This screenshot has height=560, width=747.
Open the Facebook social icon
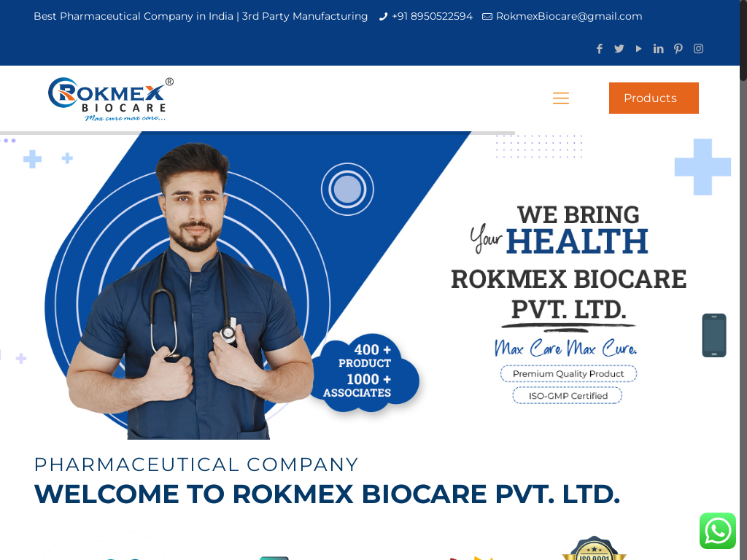(600, 49)
